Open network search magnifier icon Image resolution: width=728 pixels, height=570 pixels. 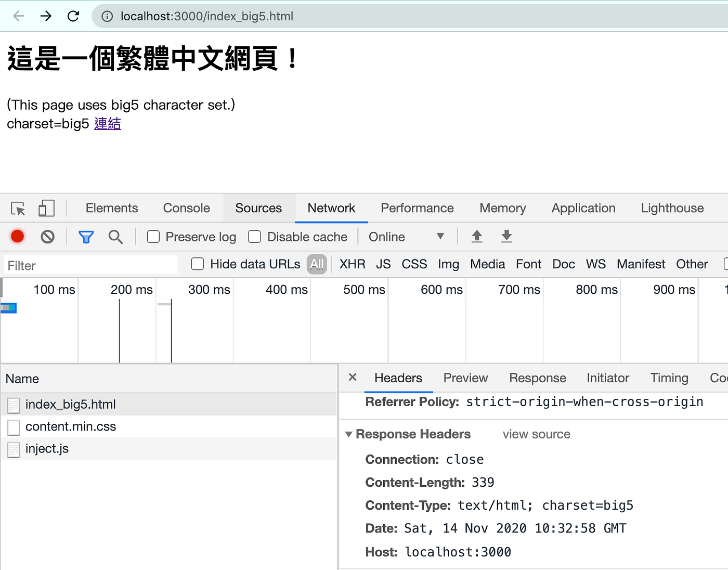[x=115, y=237]
